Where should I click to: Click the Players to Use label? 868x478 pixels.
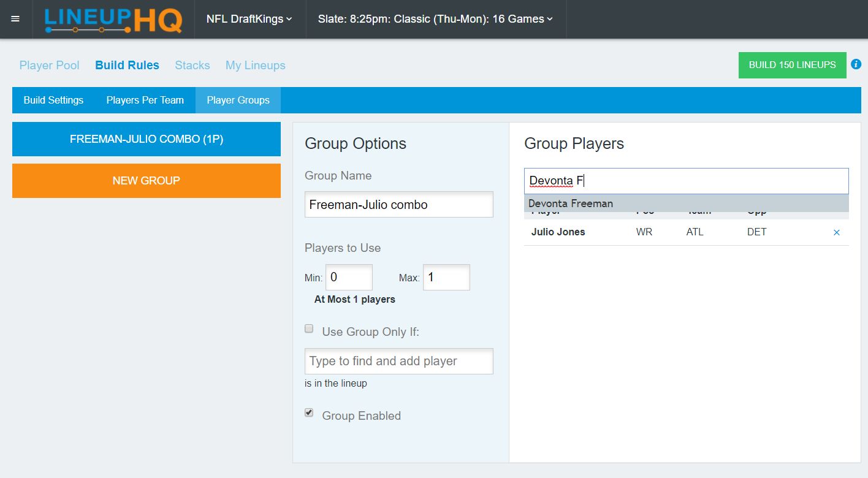[x=343, y=248]
